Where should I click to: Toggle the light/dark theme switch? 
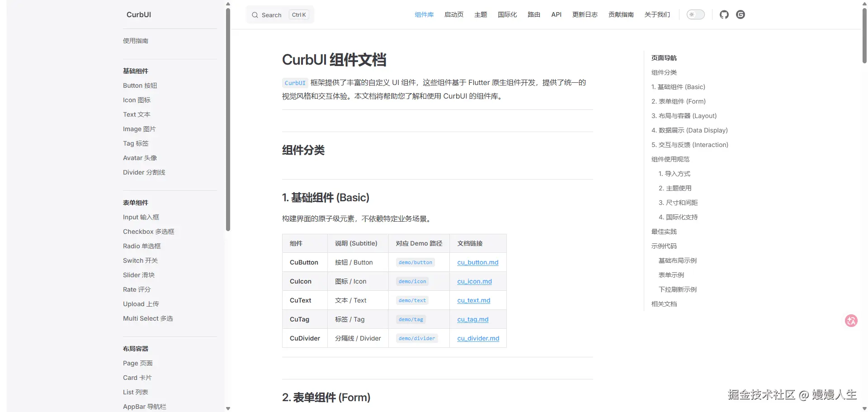tap(696, 14)
